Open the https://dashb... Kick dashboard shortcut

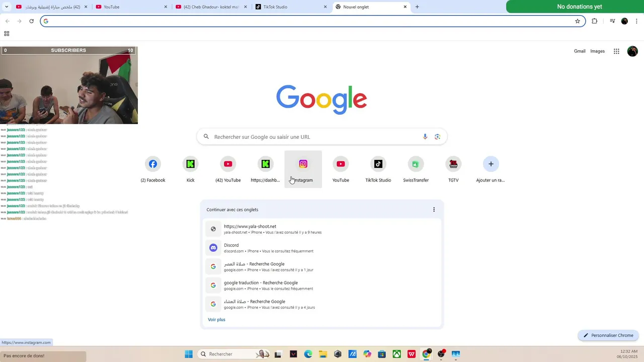[x=266, y=169]
